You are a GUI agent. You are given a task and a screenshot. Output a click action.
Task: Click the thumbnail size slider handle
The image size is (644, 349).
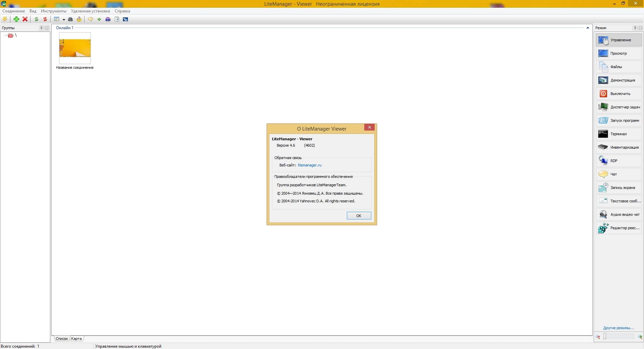[x=605, y=336]
